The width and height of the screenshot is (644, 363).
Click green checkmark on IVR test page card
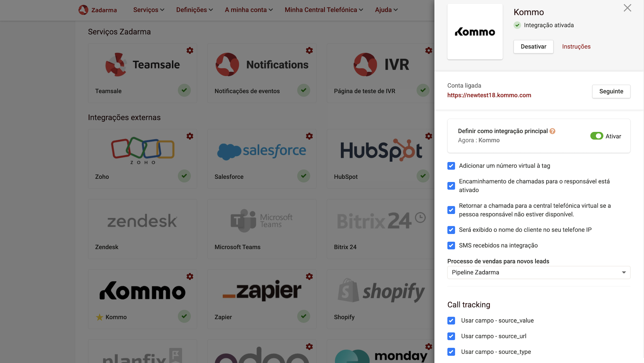pyautogui.click(x=423, y=90)
